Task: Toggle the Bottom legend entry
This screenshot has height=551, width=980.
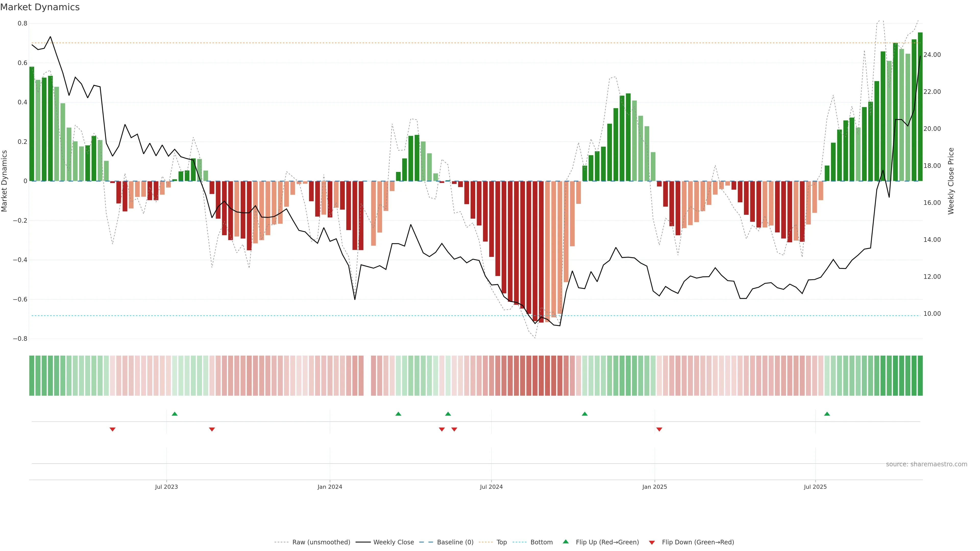Action: (x=541, y=542)
